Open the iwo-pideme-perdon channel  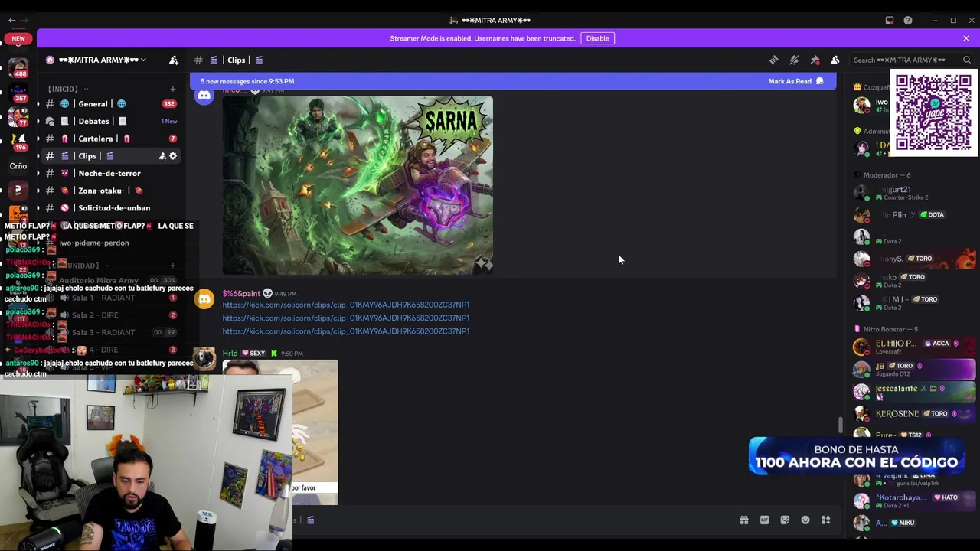click(x=110, y=243)
